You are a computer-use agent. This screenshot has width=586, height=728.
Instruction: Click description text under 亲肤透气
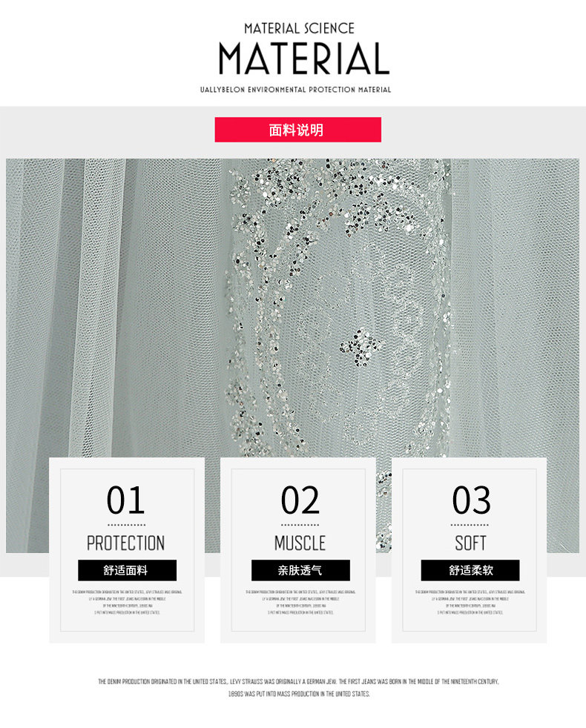point(300,602)
